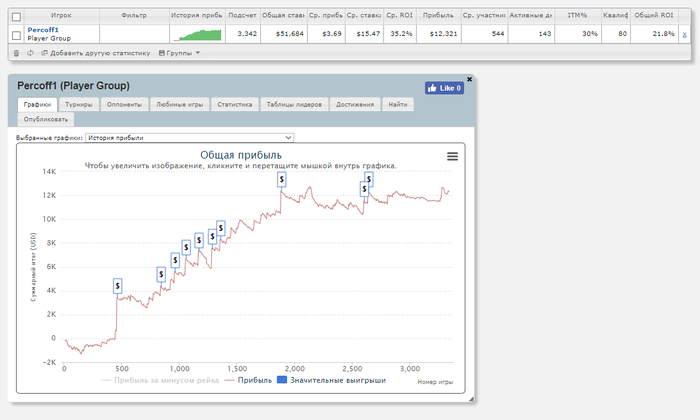Toggle Значительные выигрыши legend item

click(x=332, y=380)
